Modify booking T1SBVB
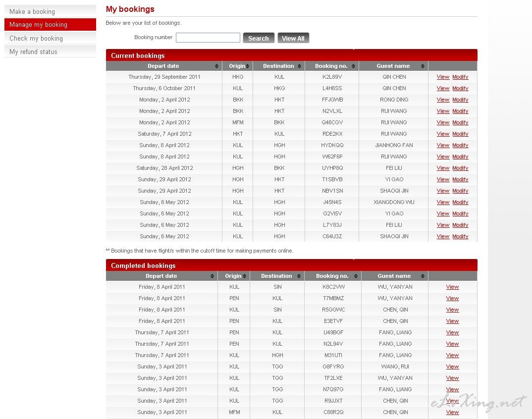The image size is (532, 419). coord(460,179)
